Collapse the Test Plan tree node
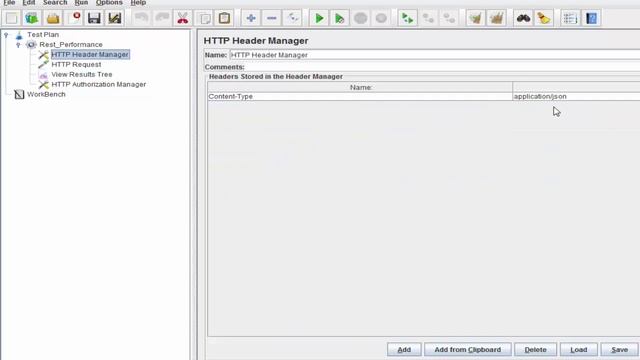This screenshot has width=640, height=360. click(6, 35)
